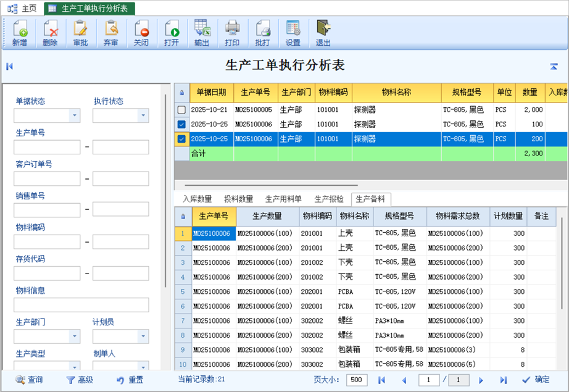Expand the 执行状态 dropdown
The image size is (569, 392).
[143, 115]
